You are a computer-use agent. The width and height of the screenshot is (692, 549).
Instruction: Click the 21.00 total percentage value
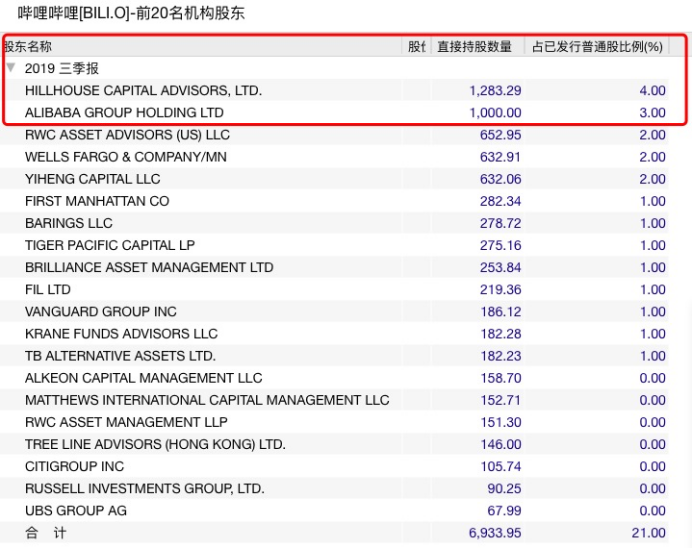pos(648,532)
